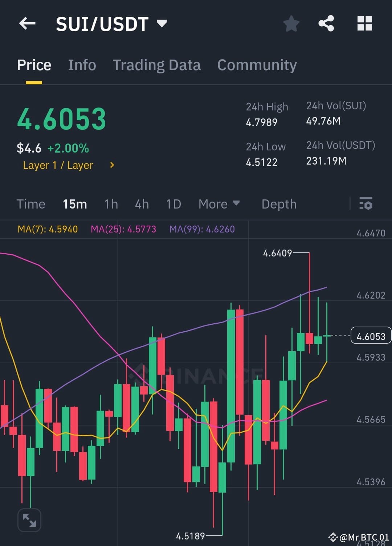Image resolution: width=392 pixels, height=546 pixels.
Task: Tap the fullscreen expand icon on the chart
Action: (29, 520)
